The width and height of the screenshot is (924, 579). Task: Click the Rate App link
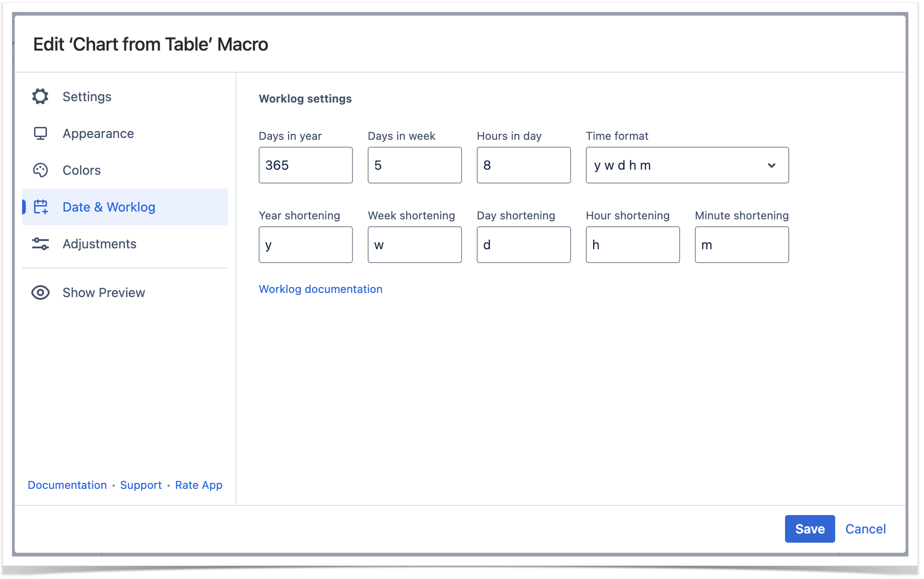coord(198,485)
